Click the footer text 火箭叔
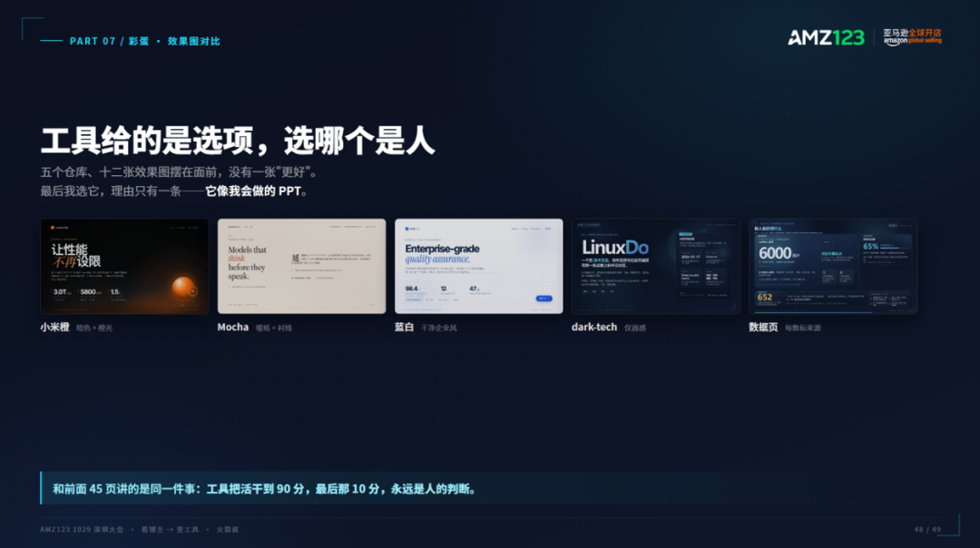The height and width of the screenshot is (548, 980). pos(228,529)
